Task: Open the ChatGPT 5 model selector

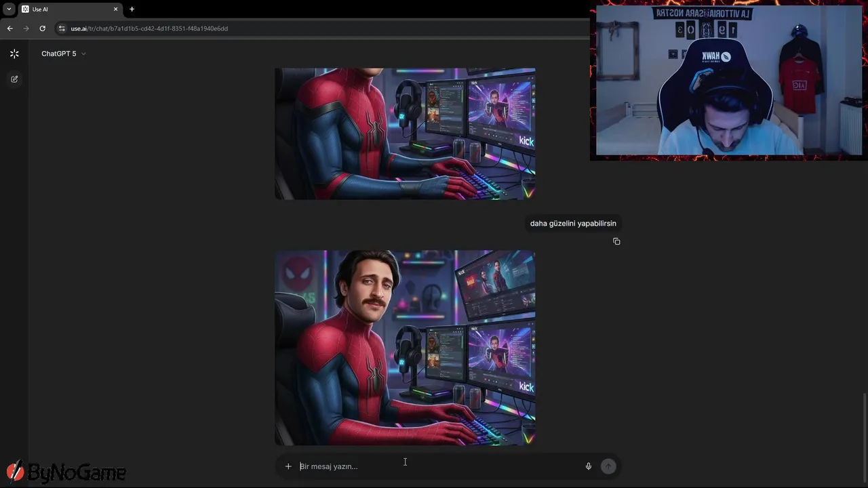Action: point(63,54)
